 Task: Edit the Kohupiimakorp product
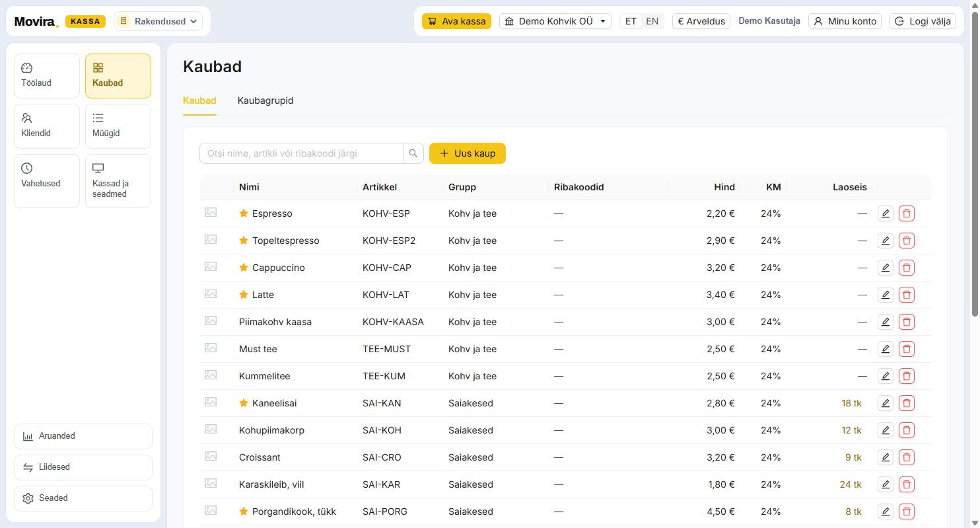click(x=885, y=430)
